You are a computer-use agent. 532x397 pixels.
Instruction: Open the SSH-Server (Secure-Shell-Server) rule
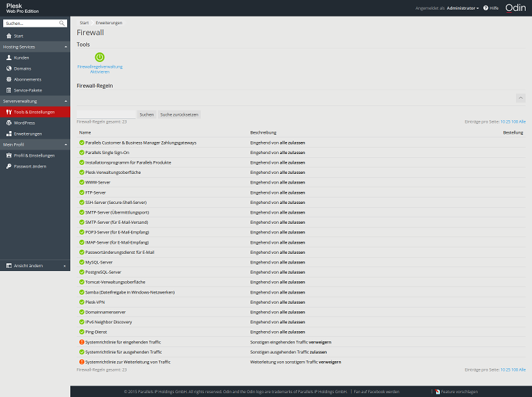(x=116, y=202)
